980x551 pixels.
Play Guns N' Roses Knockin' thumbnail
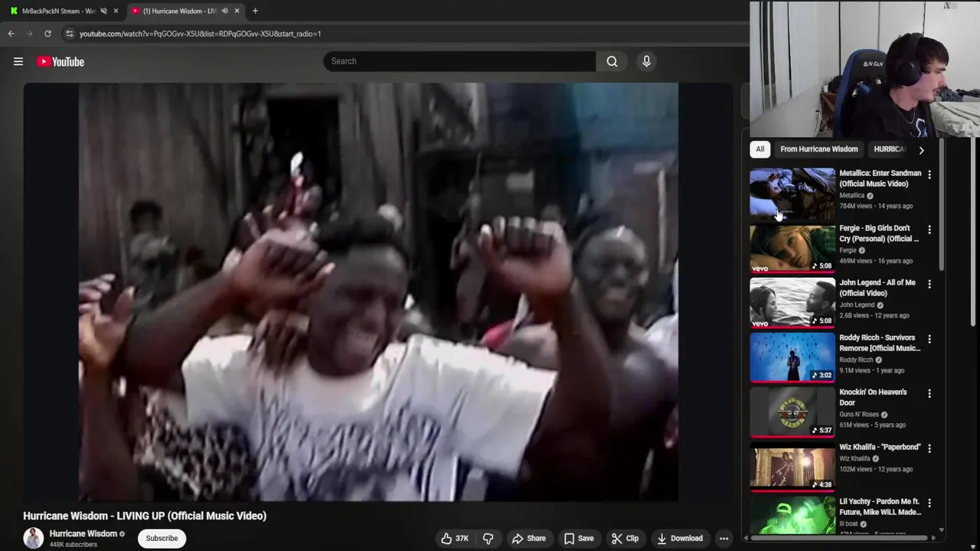pos(792,411)
